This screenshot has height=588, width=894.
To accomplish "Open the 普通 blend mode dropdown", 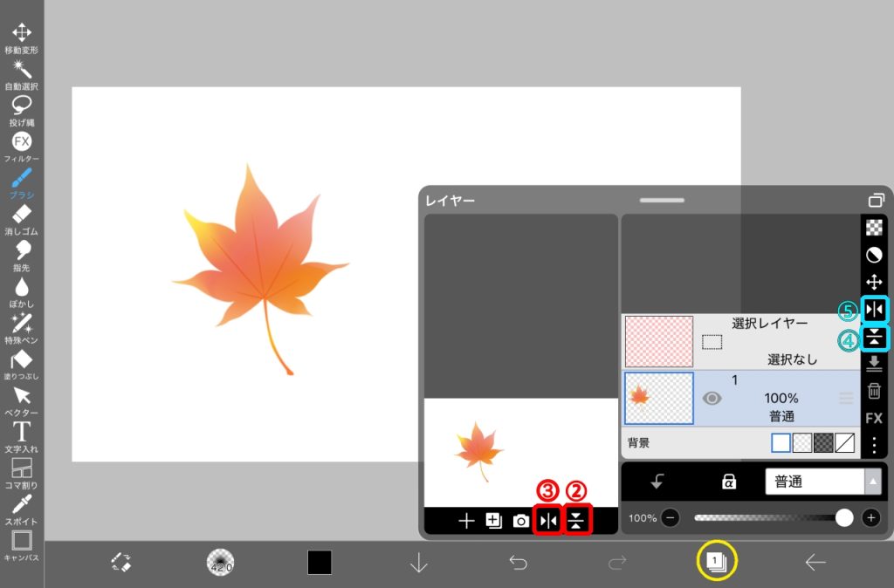I will click(822, 481).
